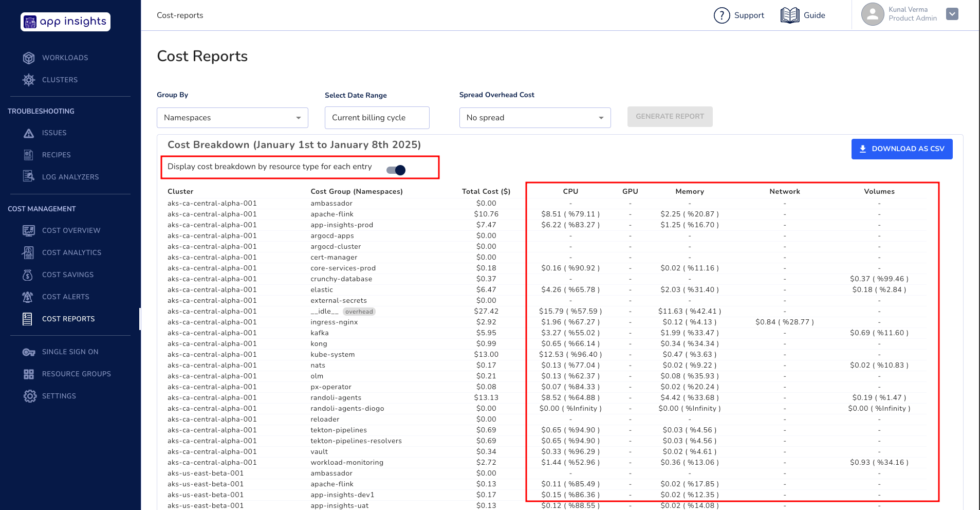The height and width of the screenshot is (510, 980).
Task: Click the Cost Savings money bag icon
Action: click(x=28, y=275)
